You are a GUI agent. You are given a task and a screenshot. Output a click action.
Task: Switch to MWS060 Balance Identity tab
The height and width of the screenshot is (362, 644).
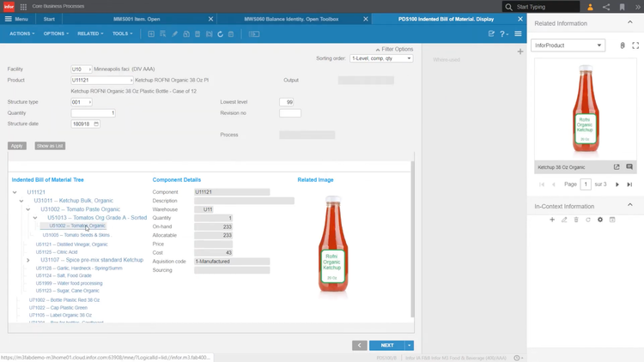pyautogui.click(x=291, y=19)
